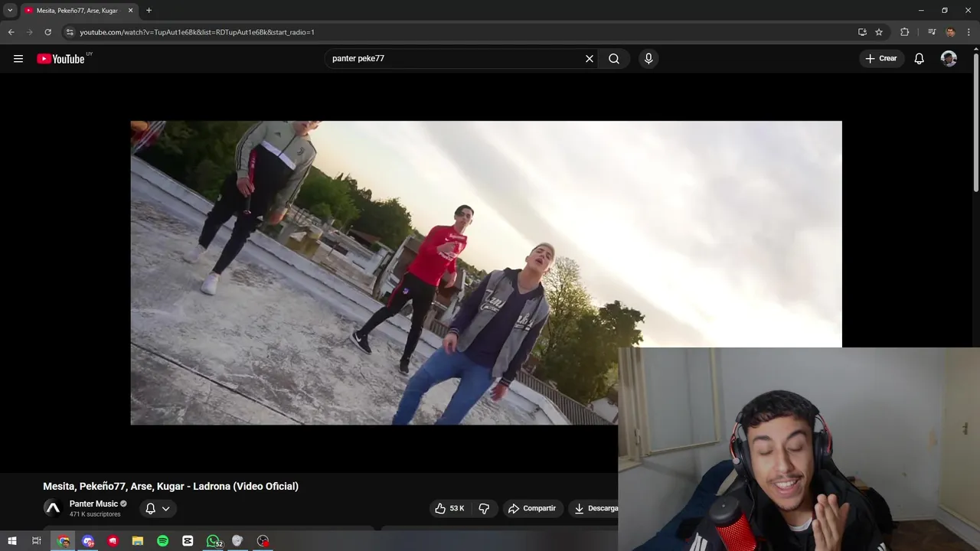
Task: Open the tab search dropdown arrow
Action: [10, 11]
